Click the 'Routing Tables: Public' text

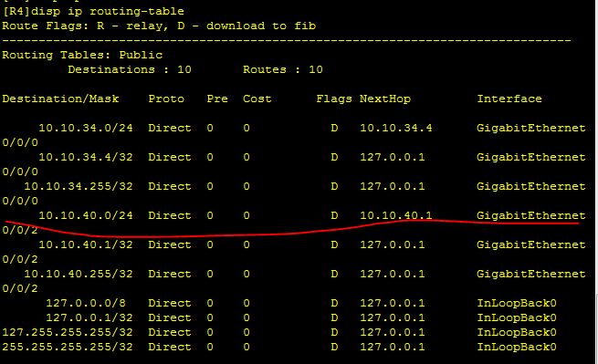tap(82, 56)
